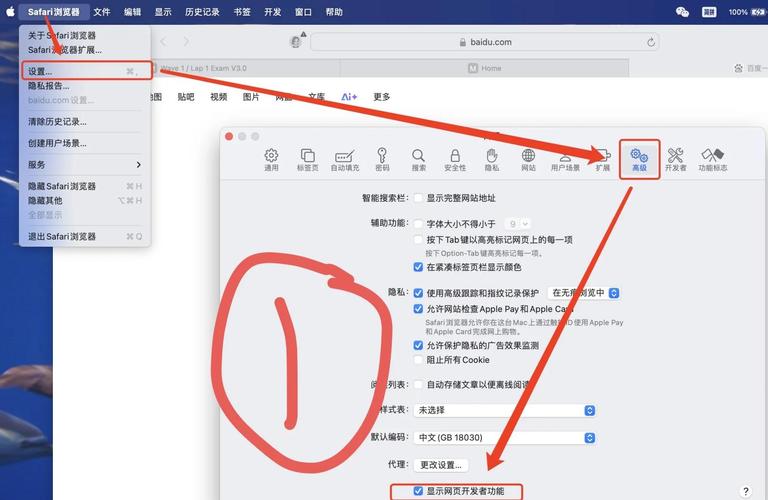Open Baidu Ai+ link
The width and height of the screenshot is (768, 500).
coord(349,97)
